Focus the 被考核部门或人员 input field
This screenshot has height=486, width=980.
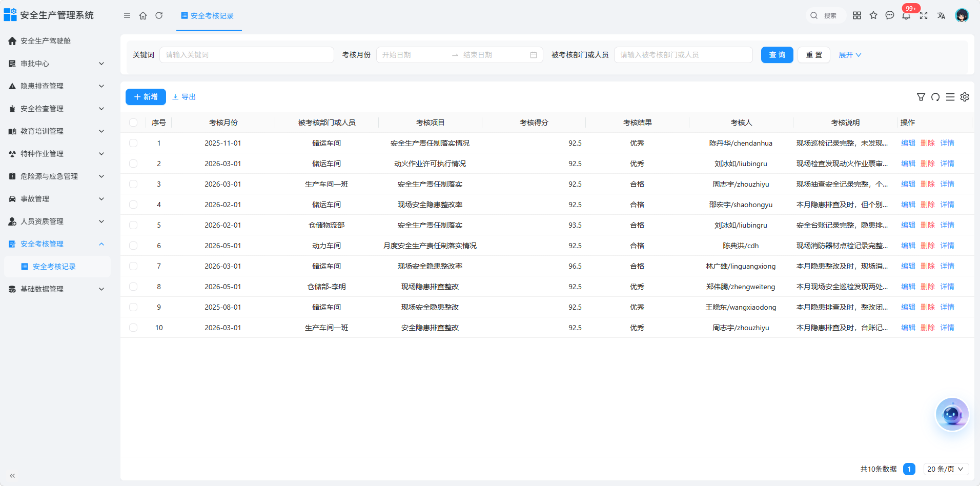[683, 55]
